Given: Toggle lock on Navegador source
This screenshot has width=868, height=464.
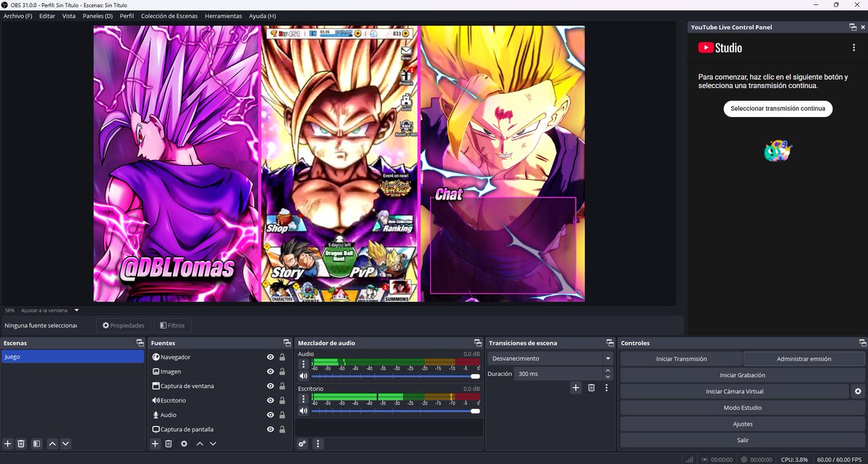Looking at the screenshot, I should coord(282,357).
